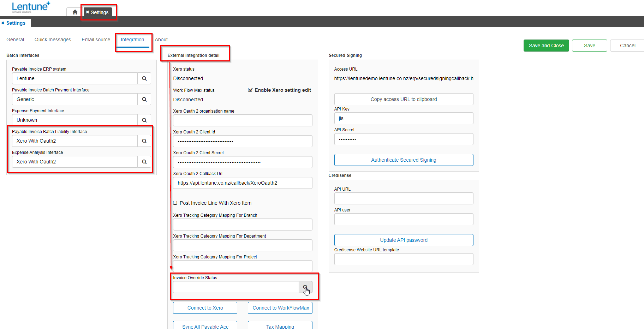Open the General tab
Image resolution: width=644 pixels, height=329 pixels.
[x=15, y=40]
